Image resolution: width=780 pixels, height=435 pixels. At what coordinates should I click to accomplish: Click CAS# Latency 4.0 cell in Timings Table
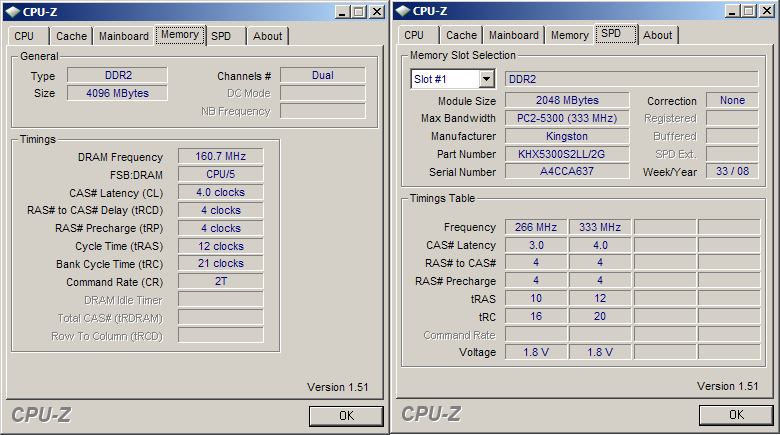click(600, 245)
